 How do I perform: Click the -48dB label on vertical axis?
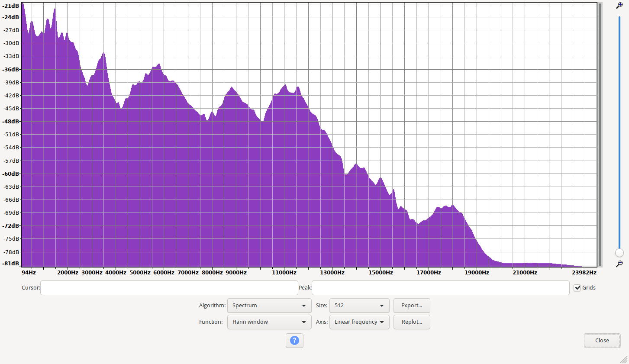(x=11, y=121)
